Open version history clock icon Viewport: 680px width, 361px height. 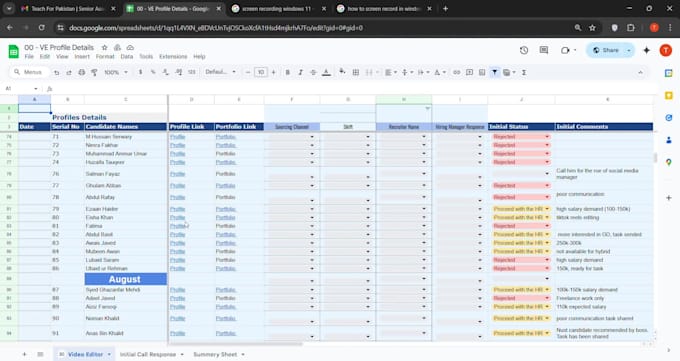[x=524, y=50]
